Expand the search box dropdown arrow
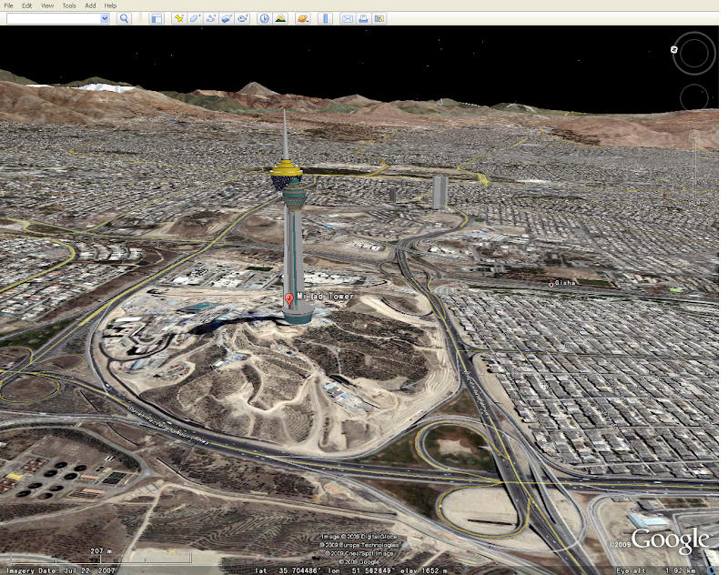This screenshot has width=728, height=575. pos(105,18)
